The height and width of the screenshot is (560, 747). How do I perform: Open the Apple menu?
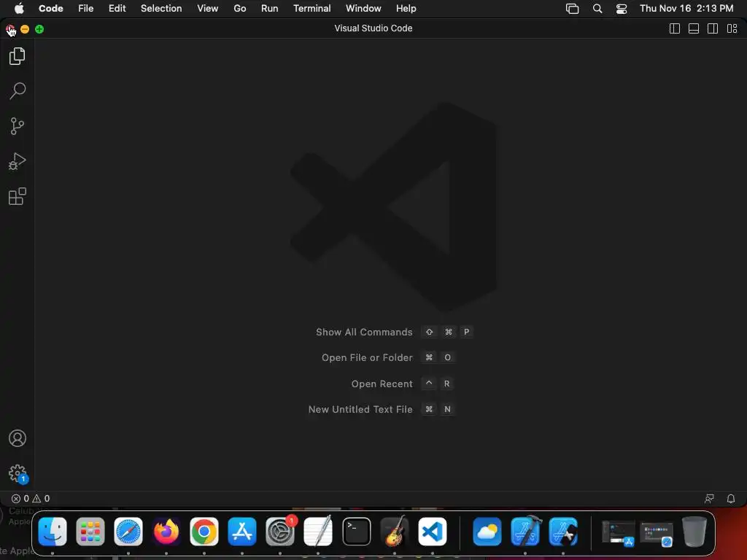coord(19,8)
